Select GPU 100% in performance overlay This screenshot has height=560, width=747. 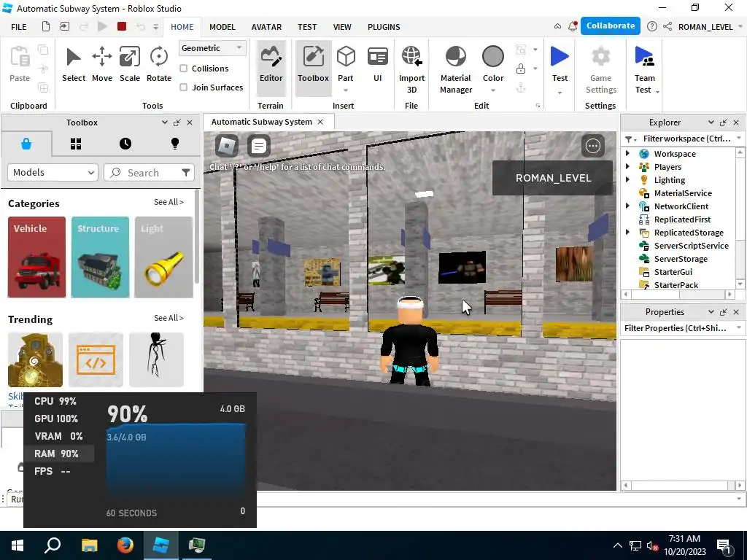point(55,419)
